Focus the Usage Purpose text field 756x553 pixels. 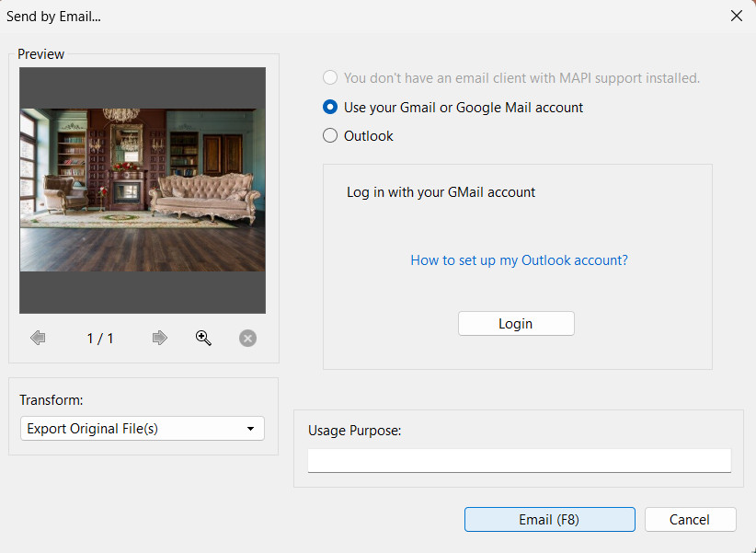519,460
